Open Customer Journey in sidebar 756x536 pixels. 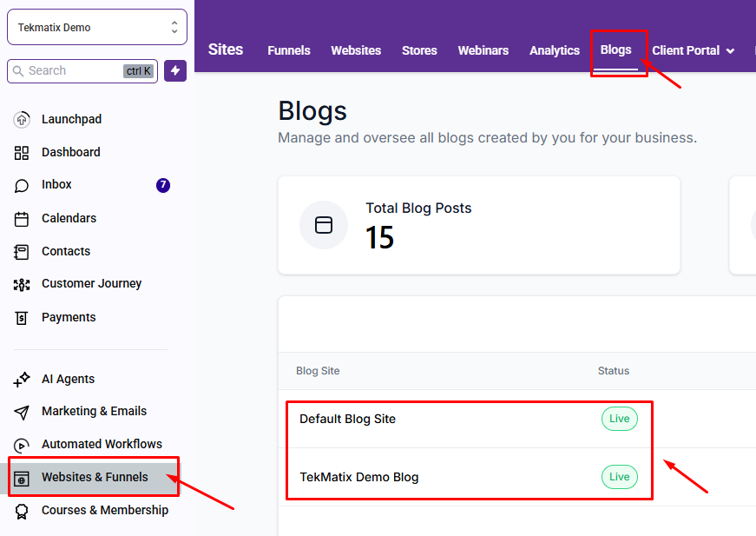click(x=92, y=284)
